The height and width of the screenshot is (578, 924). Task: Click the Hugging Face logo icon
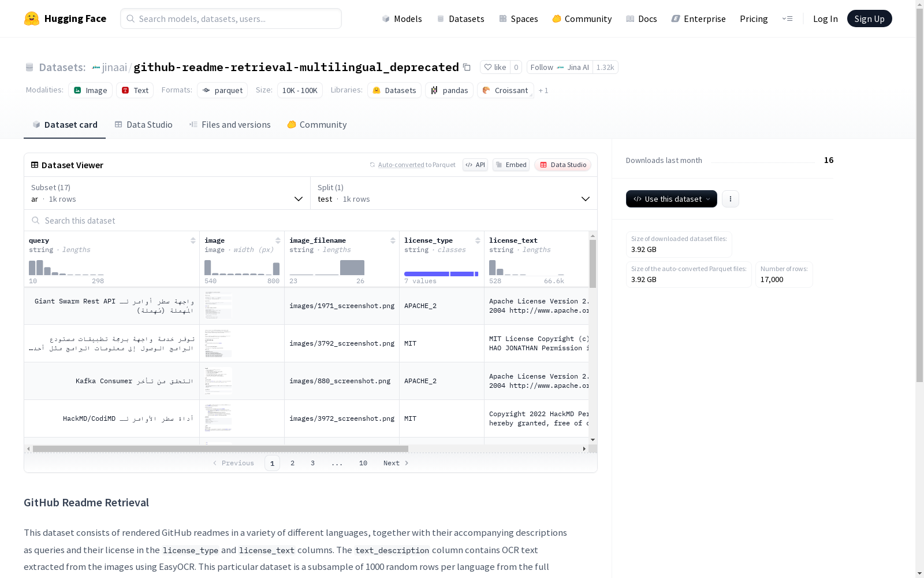(32, 18)
